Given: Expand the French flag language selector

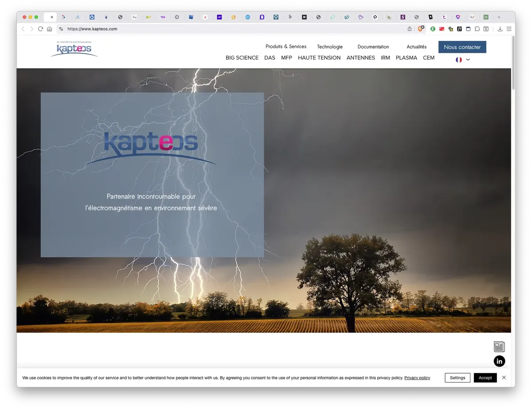Looking at the screenshot, I should [x=463, y=59].
